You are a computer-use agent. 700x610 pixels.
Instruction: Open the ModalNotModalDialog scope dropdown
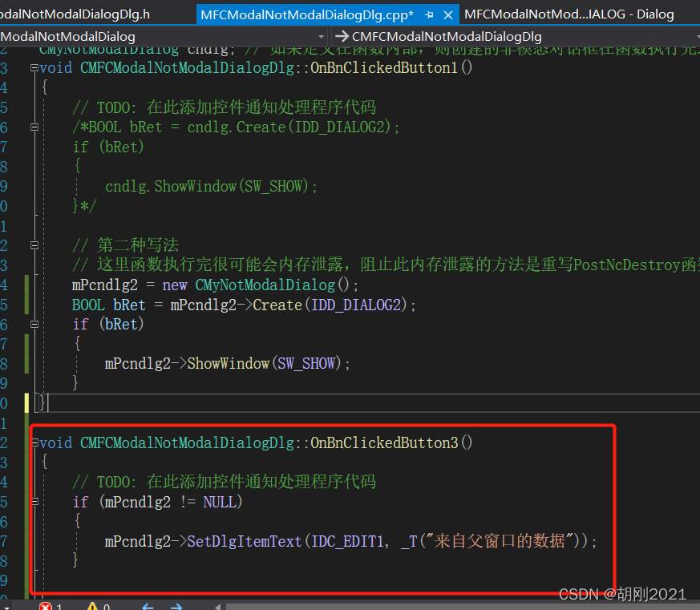click(x=163, y=37)
